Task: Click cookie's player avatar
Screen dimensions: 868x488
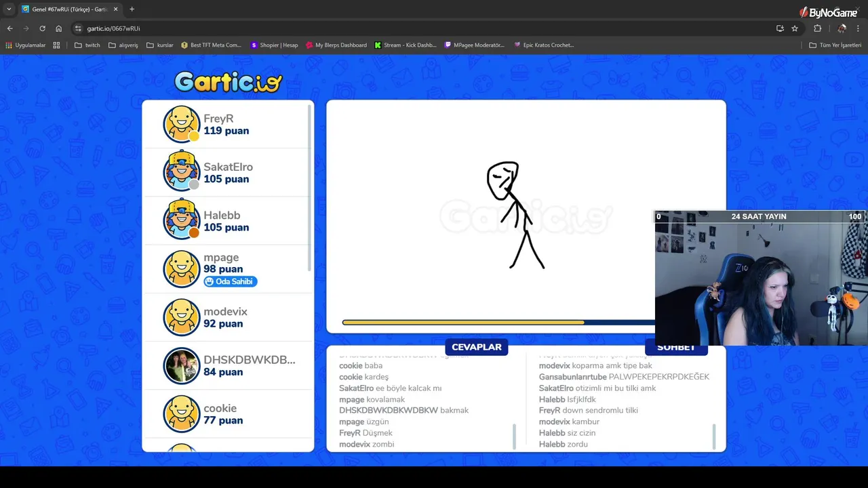Action: click(x=182, y=414)
